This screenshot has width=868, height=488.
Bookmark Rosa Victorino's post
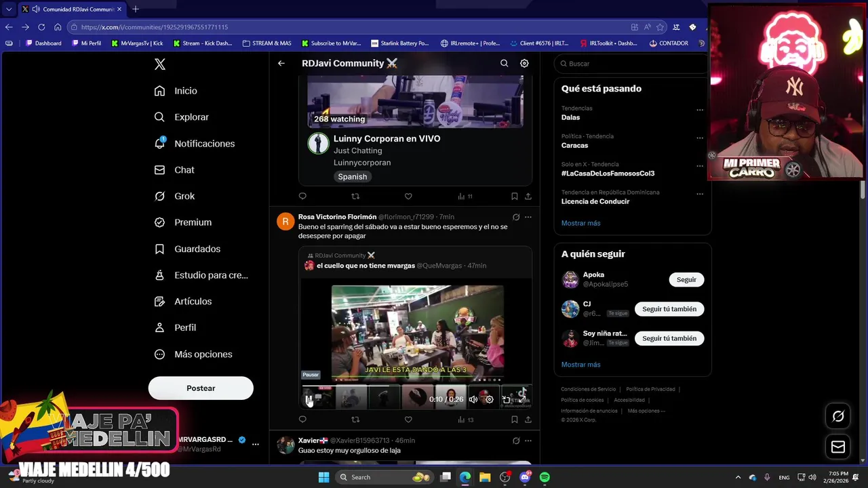pos(515,420)
